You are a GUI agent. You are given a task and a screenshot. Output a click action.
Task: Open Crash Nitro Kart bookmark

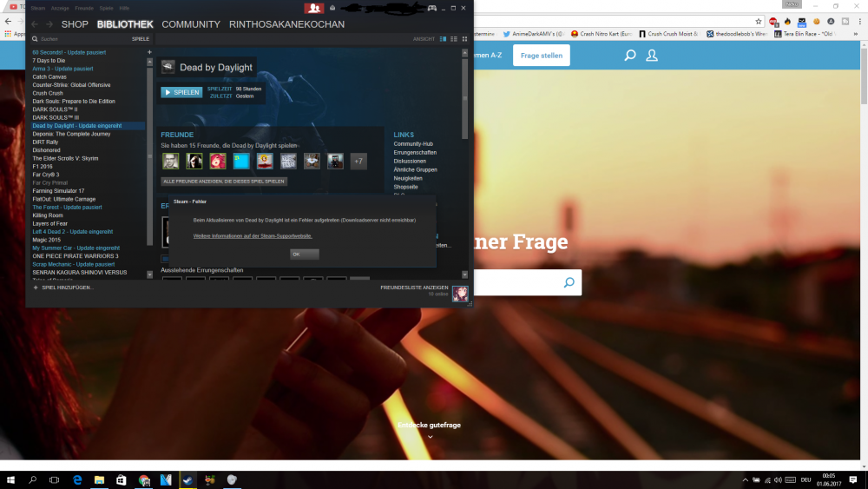[602, 34]
